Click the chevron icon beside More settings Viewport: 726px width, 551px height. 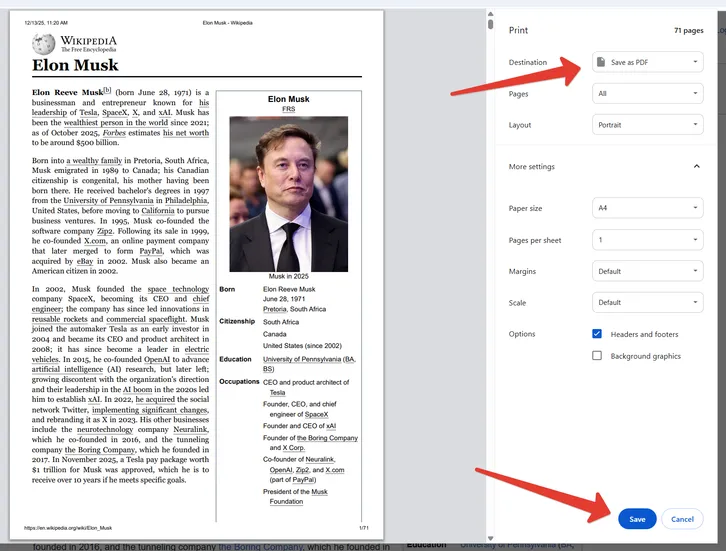click(x=696, y=166)
